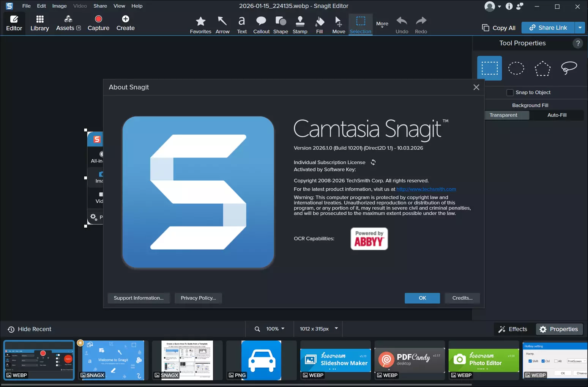Hide the Recent captures tray

29,329
